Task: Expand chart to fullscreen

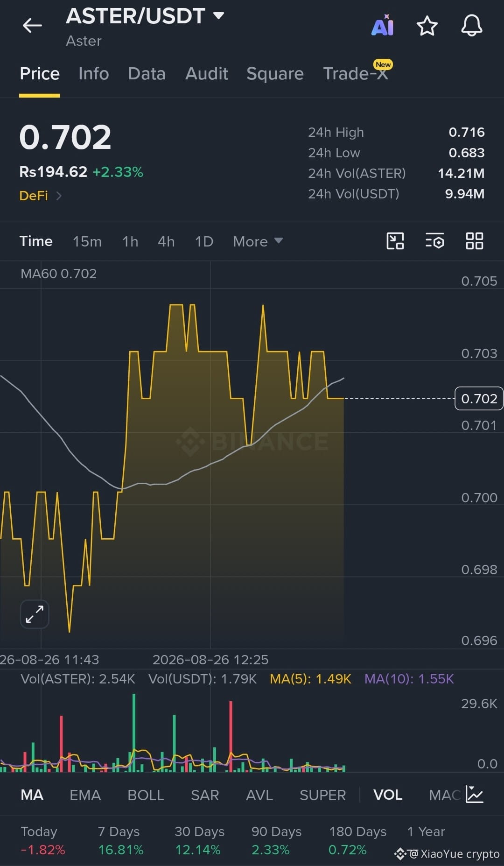Action: click(35, 614)
